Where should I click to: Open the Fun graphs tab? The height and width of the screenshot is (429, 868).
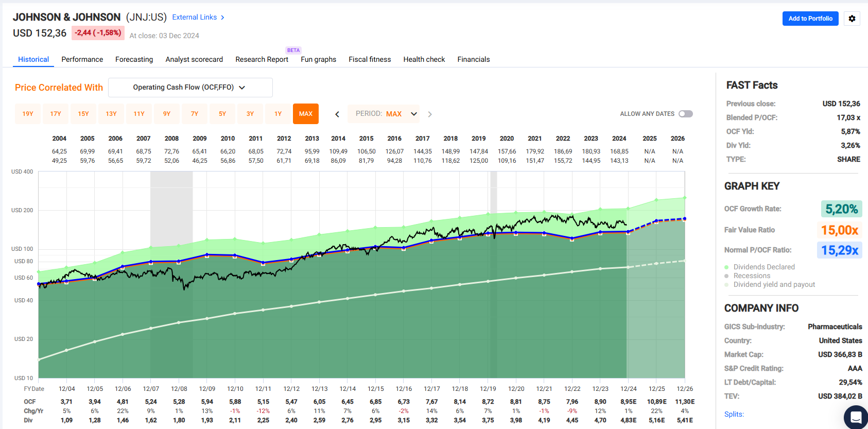pyautogui.click(x=318, y=59)
